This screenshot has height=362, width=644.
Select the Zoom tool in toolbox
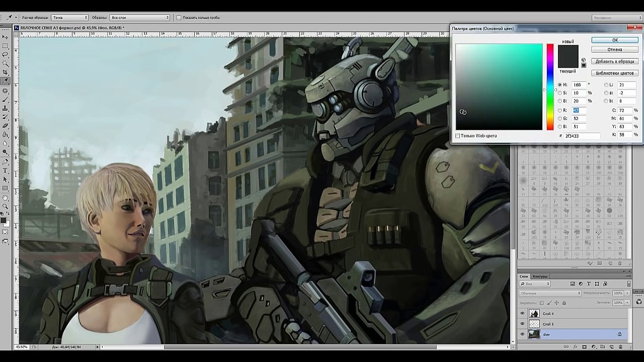coord(6,206)
